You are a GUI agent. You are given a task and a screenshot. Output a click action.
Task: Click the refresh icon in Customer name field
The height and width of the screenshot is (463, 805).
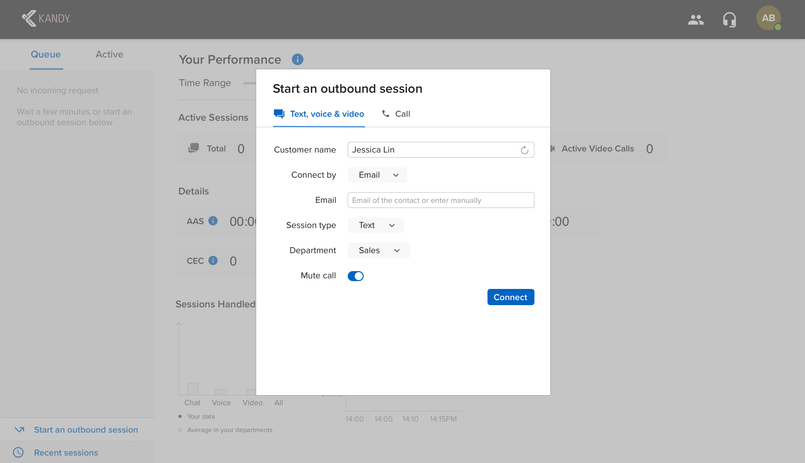tap(524, 150)
